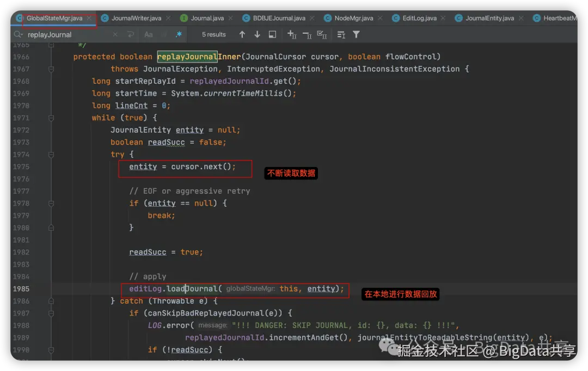Go to previous search occurrence
This screenshot has height=371, width=588.
pyautogui.click(x=242, y=34)
